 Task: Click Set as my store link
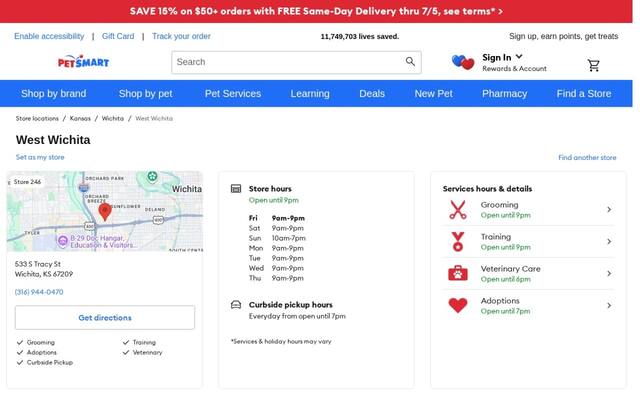tap(40, 157)
